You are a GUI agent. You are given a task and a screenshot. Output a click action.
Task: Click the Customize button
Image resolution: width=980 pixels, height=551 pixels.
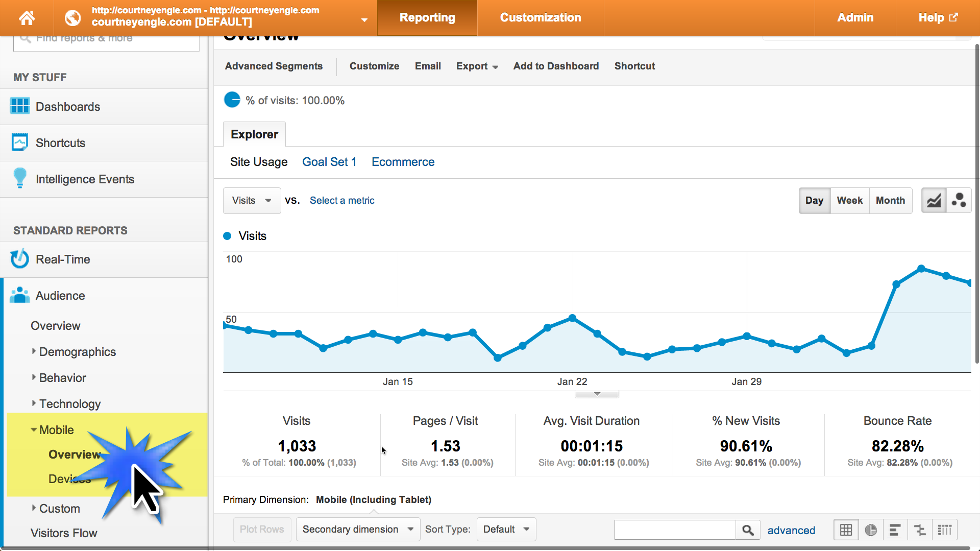pyautogui.click(x=374, y=66)
